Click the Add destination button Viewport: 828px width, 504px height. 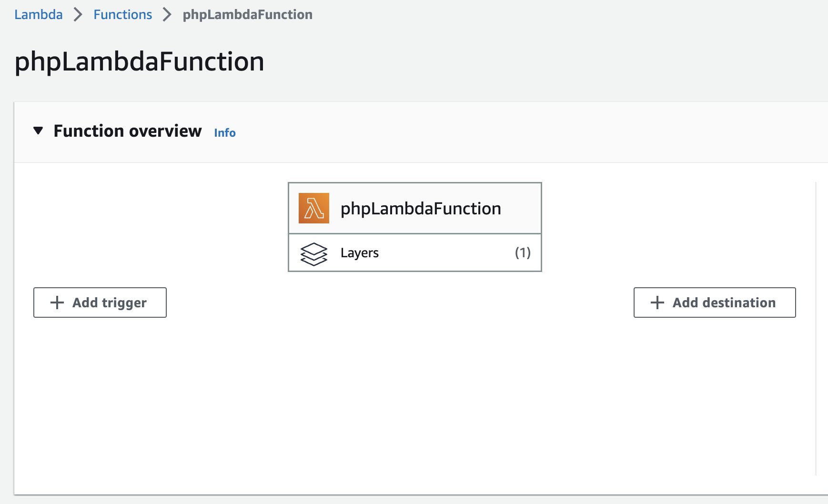point(715,302)
